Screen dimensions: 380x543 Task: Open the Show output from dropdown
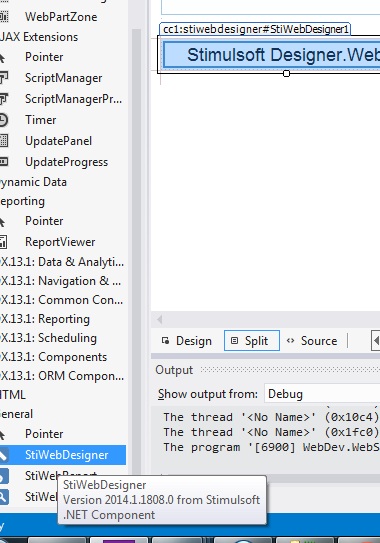[x=322, y=394]
